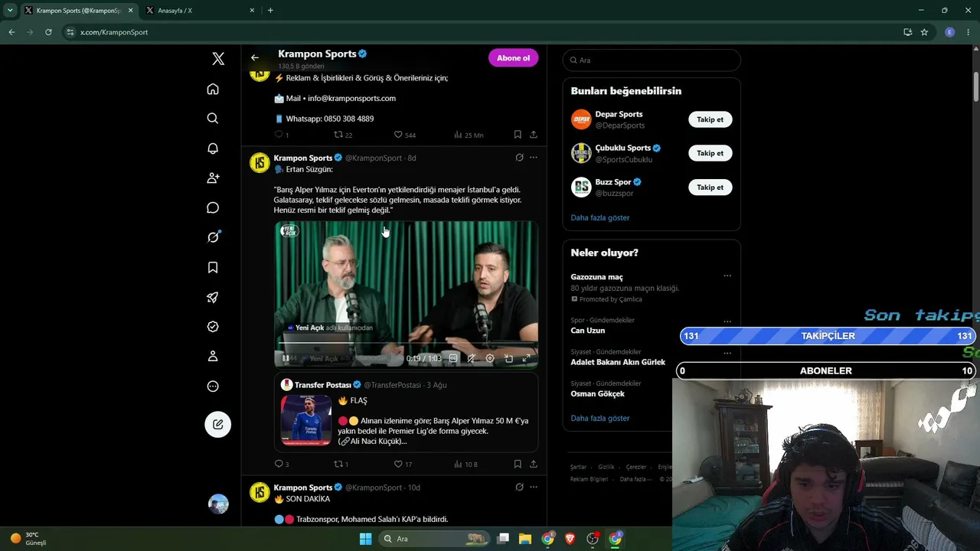Viewport: 980px width, 551px height.
Task: Follow Çubuklu Sports
Action: pos(710,153)
